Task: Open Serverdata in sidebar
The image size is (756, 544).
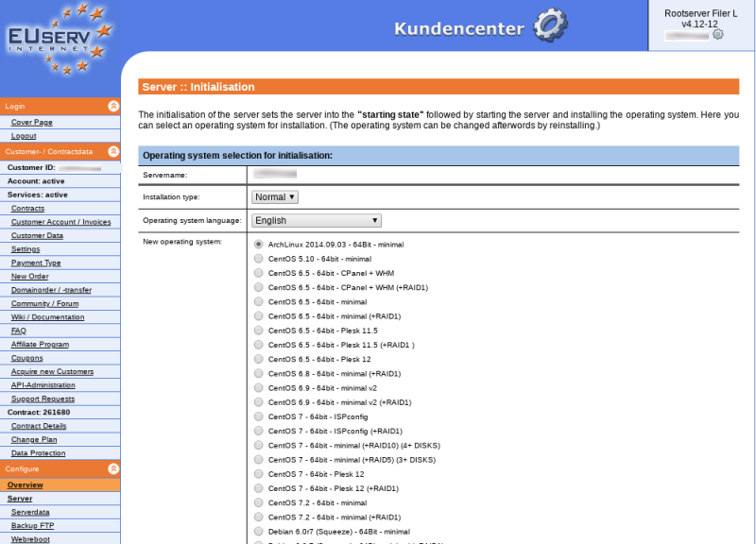Action: [30, 512]
